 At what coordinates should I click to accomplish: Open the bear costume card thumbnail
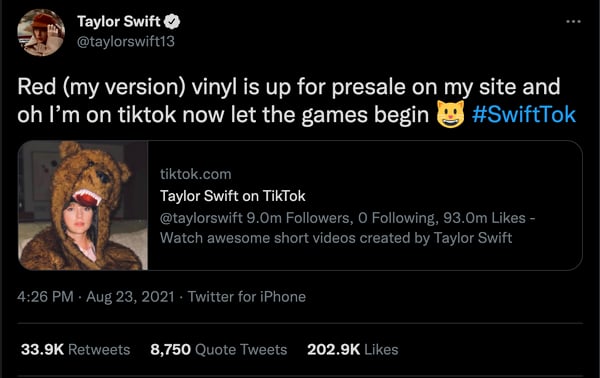[83, 205]
